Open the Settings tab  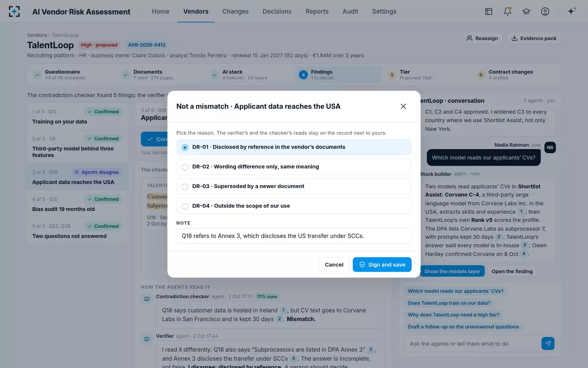tap(384, 11)
